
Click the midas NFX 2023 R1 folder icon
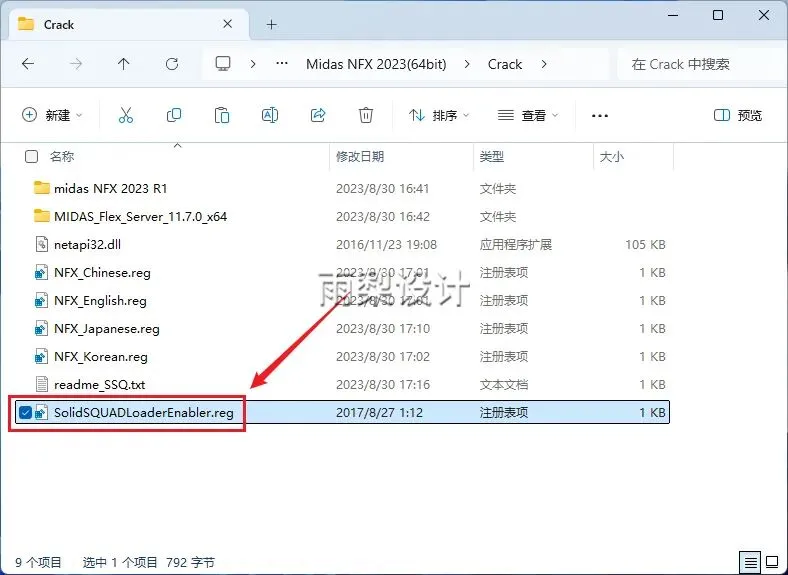pos(42,188)
